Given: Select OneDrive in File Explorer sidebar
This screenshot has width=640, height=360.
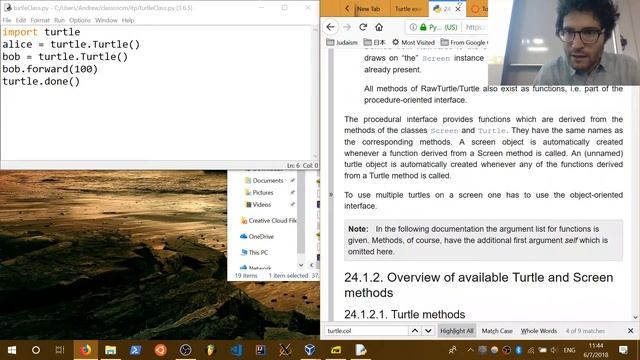Looking at the screenshot, I should (257, 236).
